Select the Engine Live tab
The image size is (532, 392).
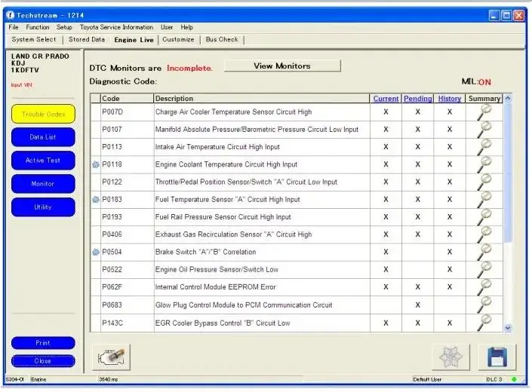(134, 40)
